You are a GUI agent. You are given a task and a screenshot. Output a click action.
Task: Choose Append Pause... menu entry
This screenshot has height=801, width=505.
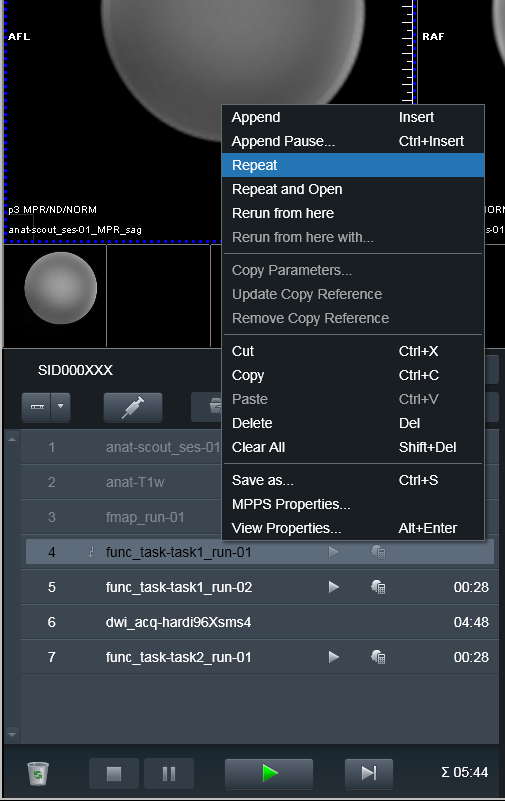353,142
